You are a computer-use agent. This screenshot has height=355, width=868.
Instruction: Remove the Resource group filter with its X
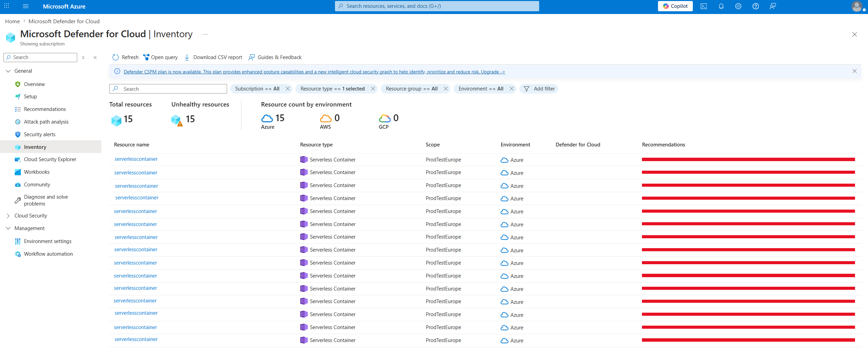tap(446, 89)
